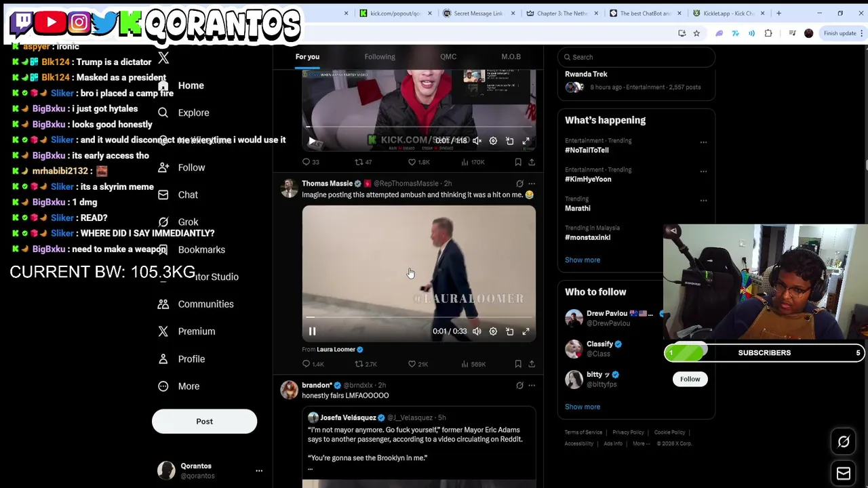Show more trends under What's happening
868x488 pixels.
[x=583, y=260]
